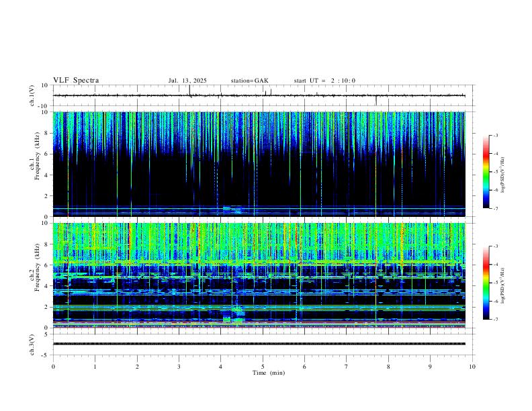Select the 'start UT = 2:10:0' text
The width and height of the screenshot is (532, 411).
pos(324,81)
